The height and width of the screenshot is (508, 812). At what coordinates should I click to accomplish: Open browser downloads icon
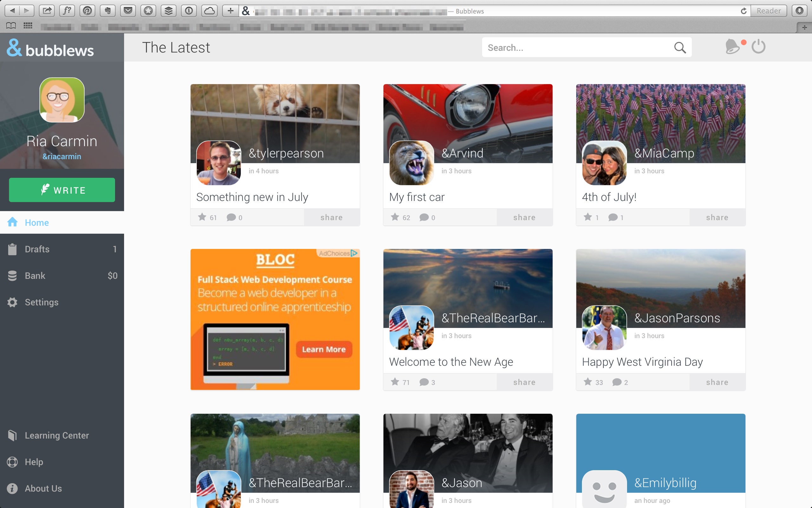point(800,11)
